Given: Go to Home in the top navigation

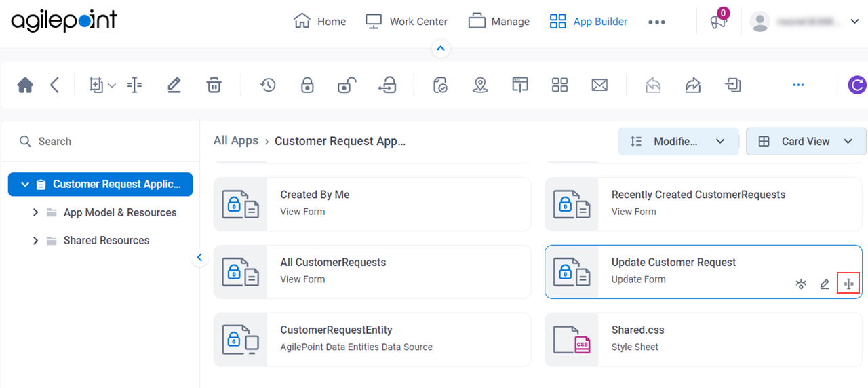Looking at the screenshot, I should pyautogui.click(x=320, y=22).
